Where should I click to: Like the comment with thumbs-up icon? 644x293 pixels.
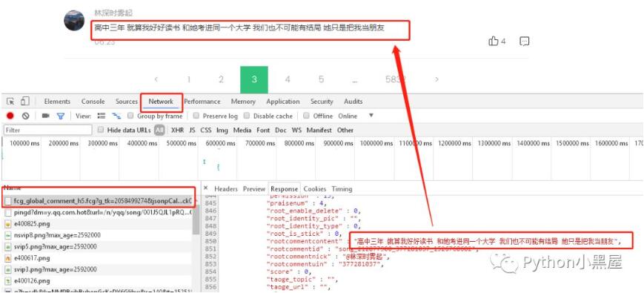[x=494, y=41]
